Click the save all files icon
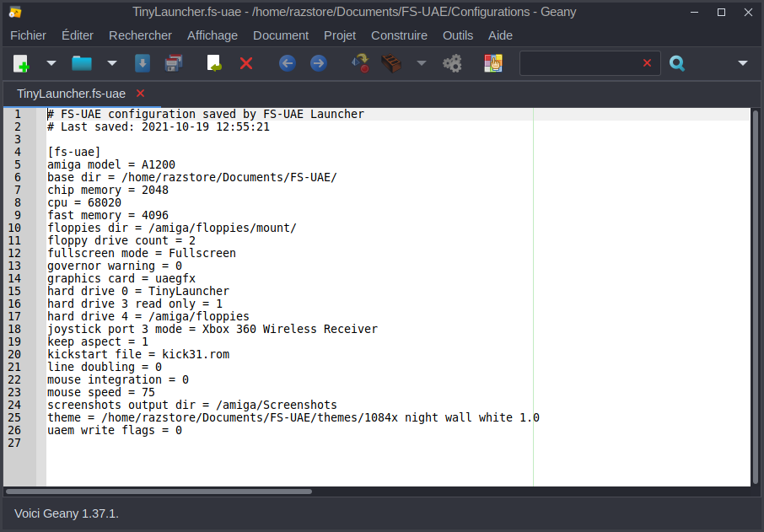Viewport: 764px width, 532px height. click(x=174, y=63)
